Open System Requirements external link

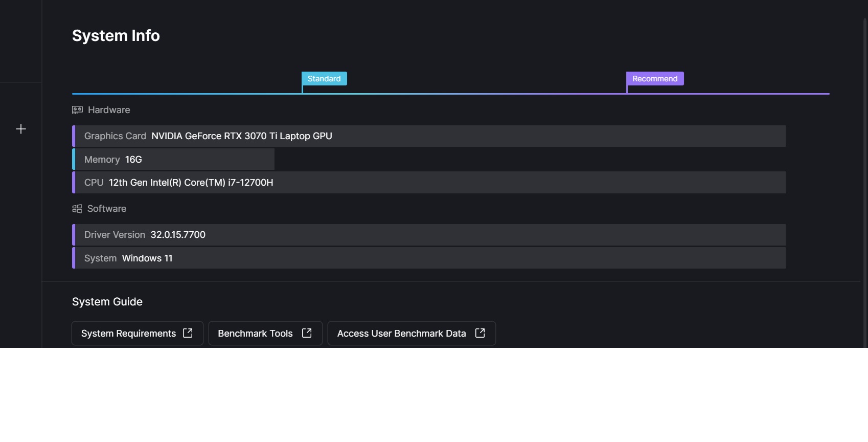click(138, 334)
